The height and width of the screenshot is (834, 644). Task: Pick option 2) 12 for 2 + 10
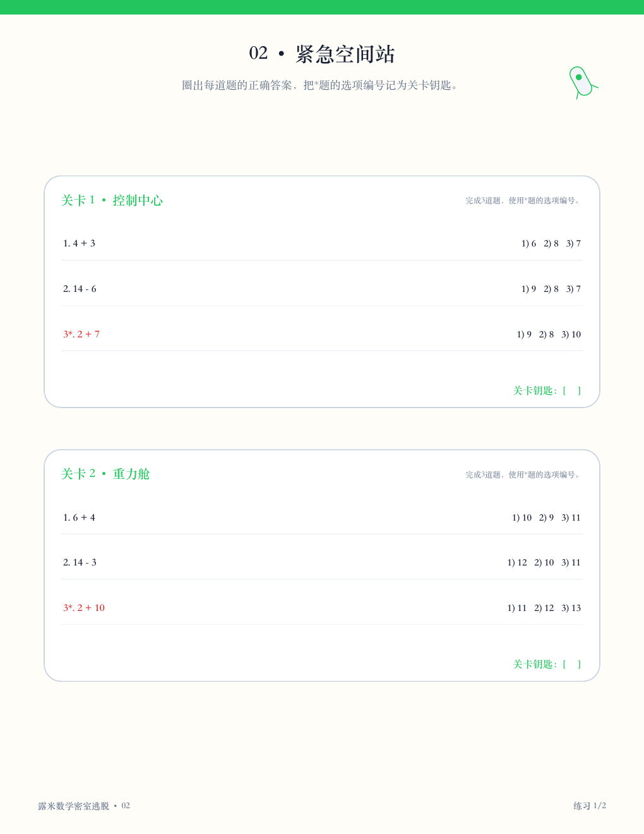click(544, 608)
